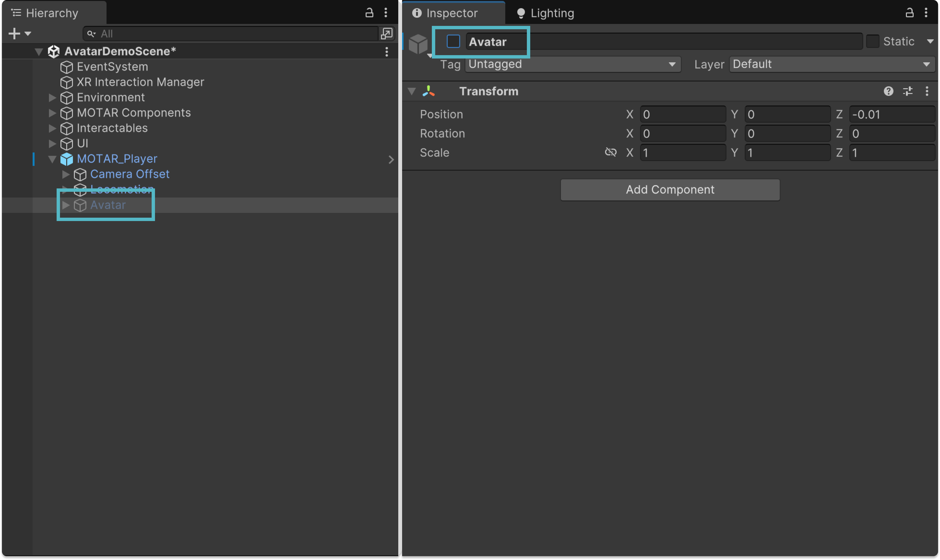Open AvatarDemoScene options menu

point(386,52)
